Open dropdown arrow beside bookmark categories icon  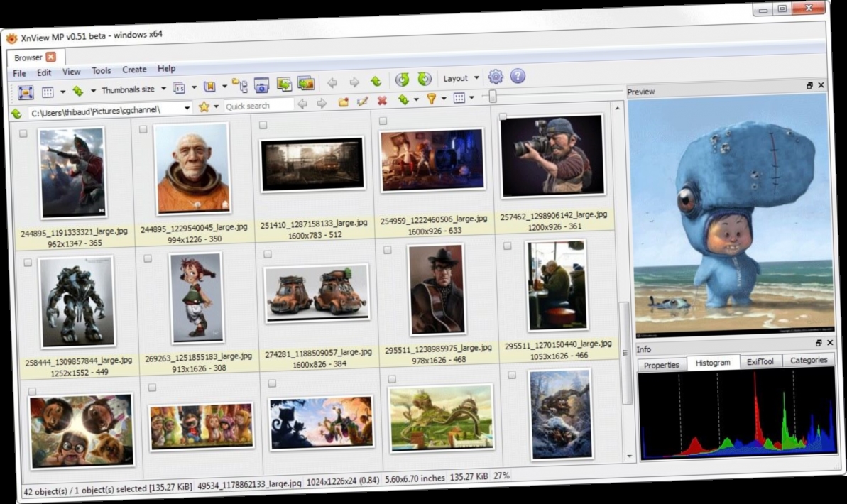(x=224, y=87)
